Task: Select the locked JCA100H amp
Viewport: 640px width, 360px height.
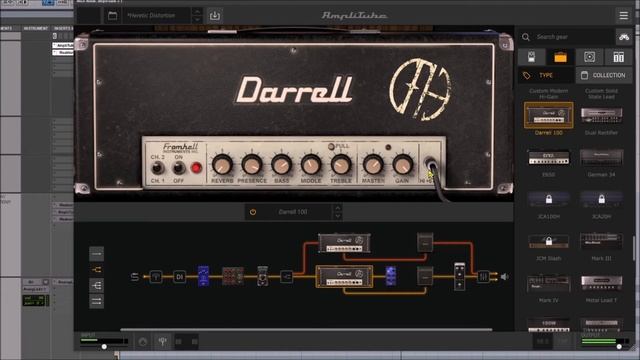Action: click(x=549, y=200)
